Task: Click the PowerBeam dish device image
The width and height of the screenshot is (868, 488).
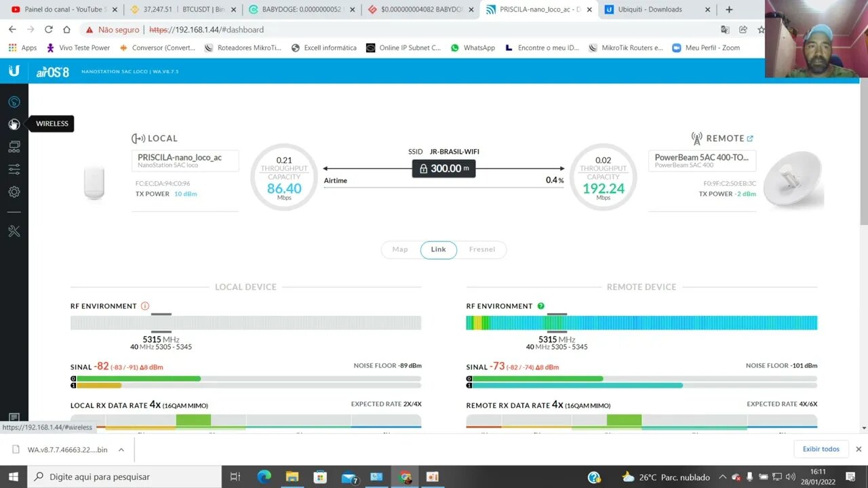Action: [x=793, y=180]
